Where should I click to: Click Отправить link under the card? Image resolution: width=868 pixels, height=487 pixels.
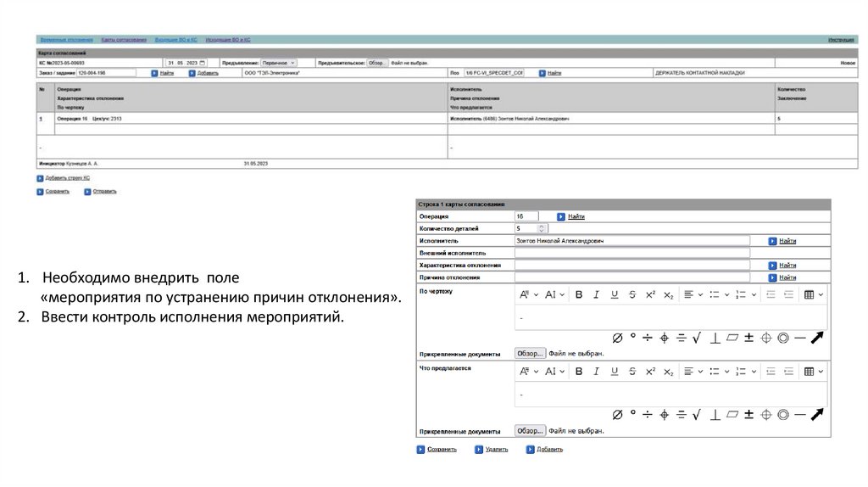[x=104, y=192]
